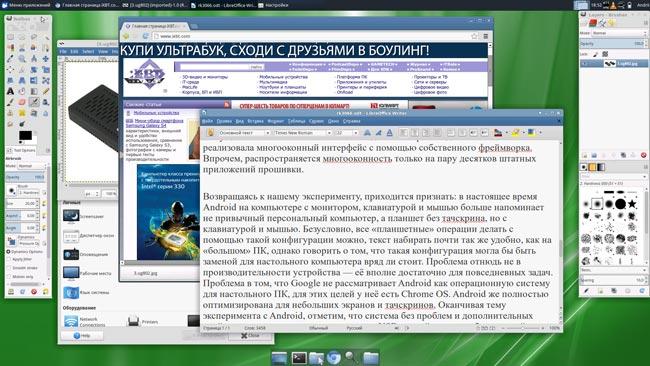Open magnifier search icon in bottom dock
Screen dimensions: 650x366
(x=352, y=357)
